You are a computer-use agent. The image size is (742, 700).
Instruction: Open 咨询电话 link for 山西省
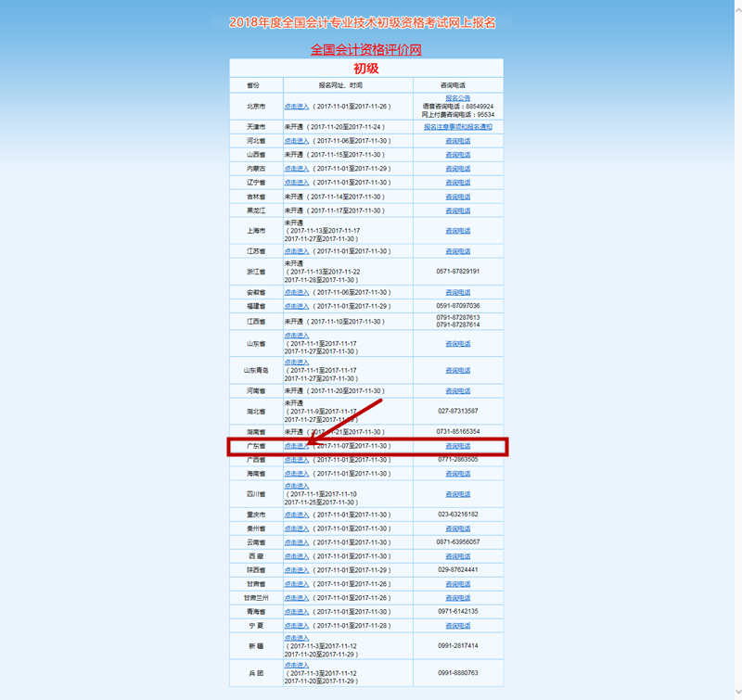(x=457, y=155)
